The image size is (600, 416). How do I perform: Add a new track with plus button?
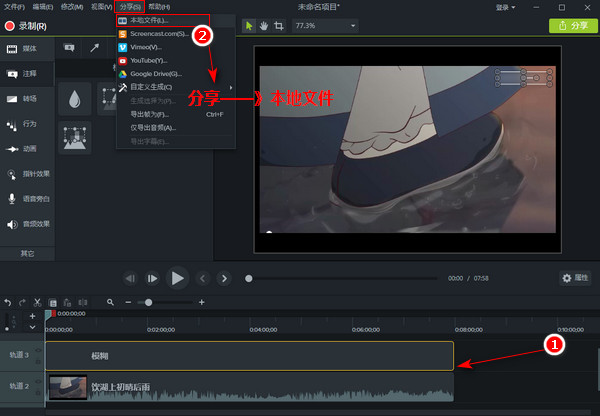tap(33, 316)
